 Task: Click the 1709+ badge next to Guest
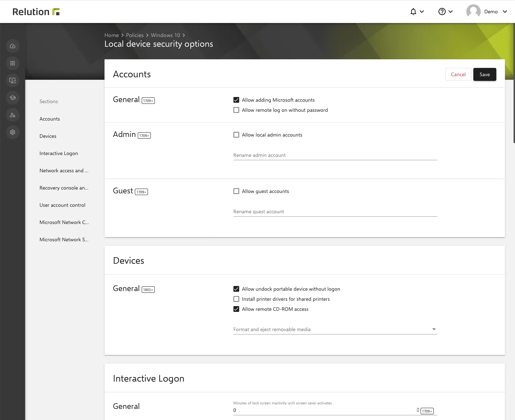141,192
